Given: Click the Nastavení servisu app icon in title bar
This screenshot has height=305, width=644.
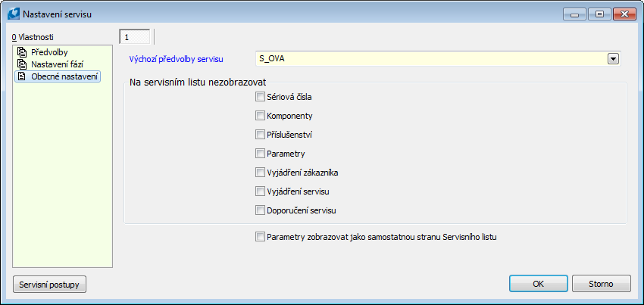Looking at the screenshot, I should [13, 14].
